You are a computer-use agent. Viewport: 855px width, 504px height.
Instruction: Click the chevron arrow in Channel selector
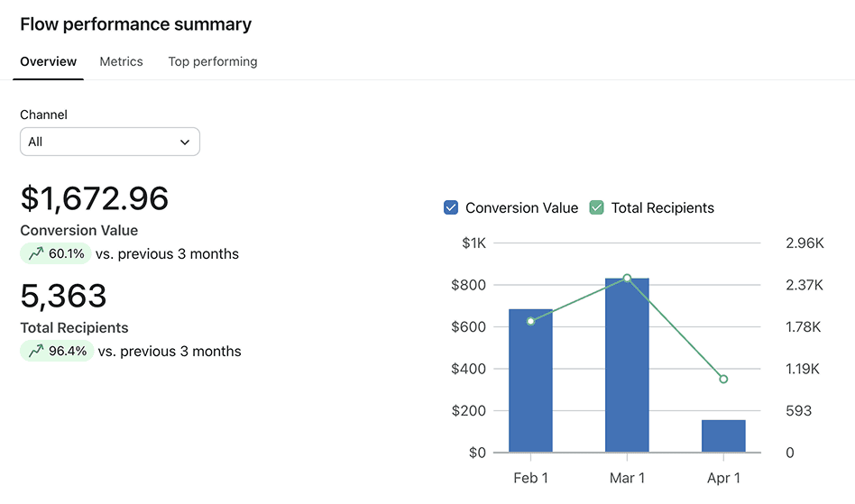185,142
